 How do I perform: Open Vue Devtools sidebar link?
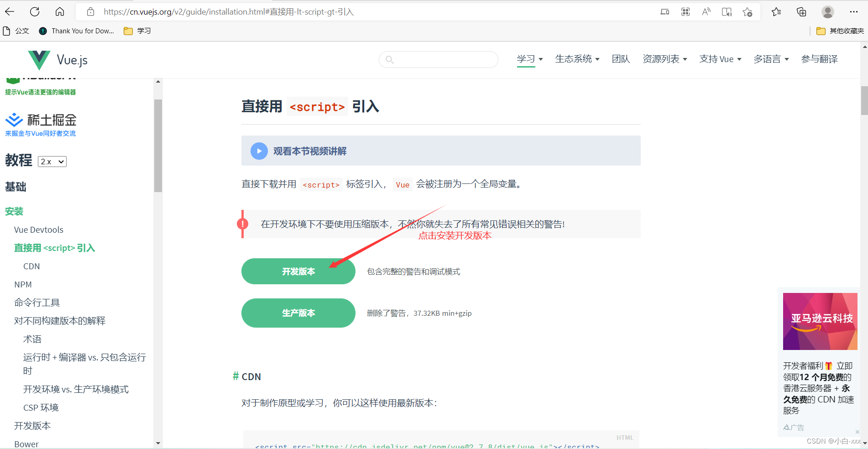[x=39, y=230]
